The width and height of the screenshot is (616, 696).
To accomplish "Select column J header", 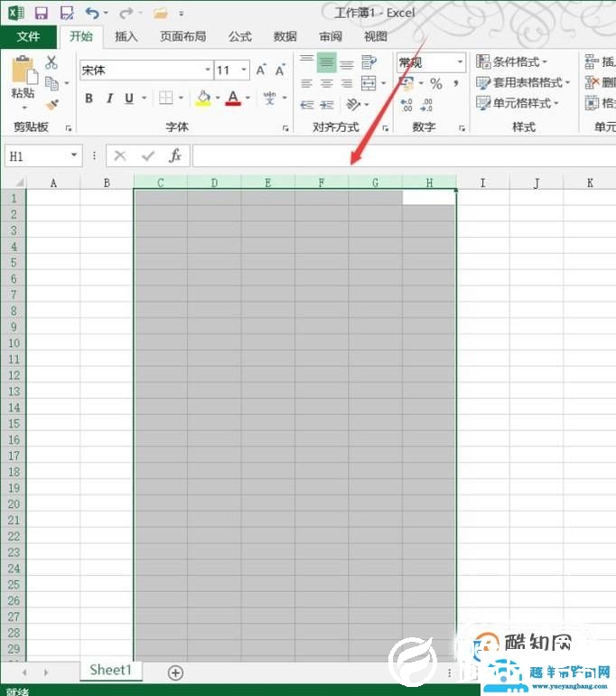I will [537, 183].
